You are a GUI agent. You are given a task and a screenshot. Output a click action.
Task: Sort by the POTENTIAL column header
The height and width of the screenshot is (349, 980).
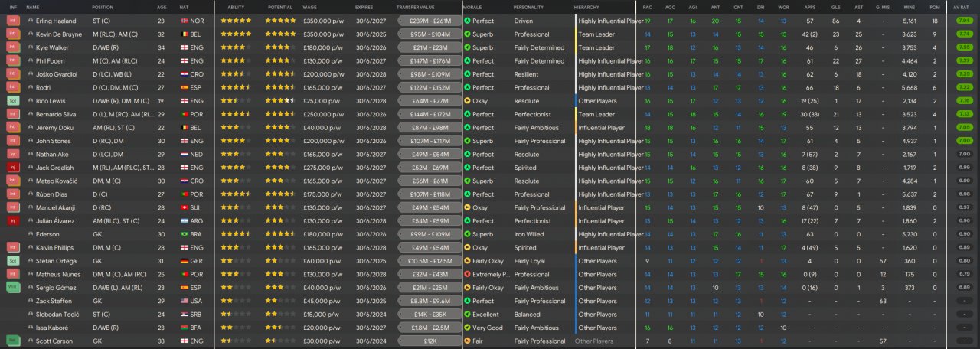[x=280, y=7]
